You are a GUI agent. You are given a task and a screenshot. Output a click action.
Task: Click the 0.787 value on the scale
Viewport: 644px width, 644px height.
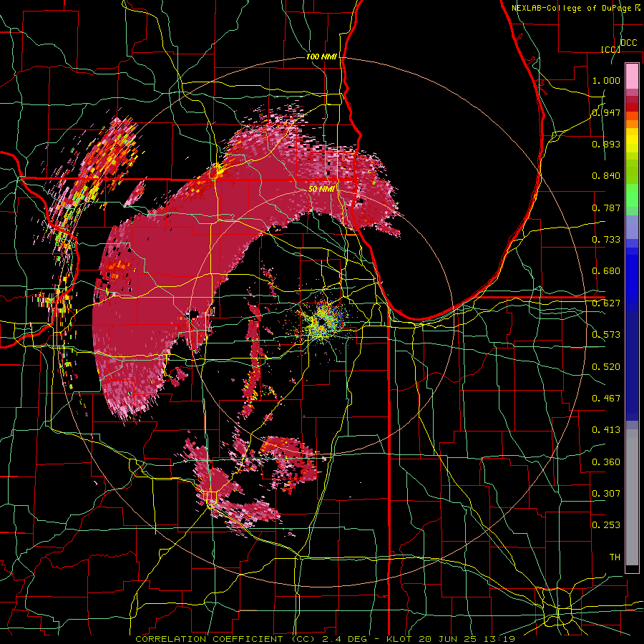pyautogui.click(x=606, y=208)
